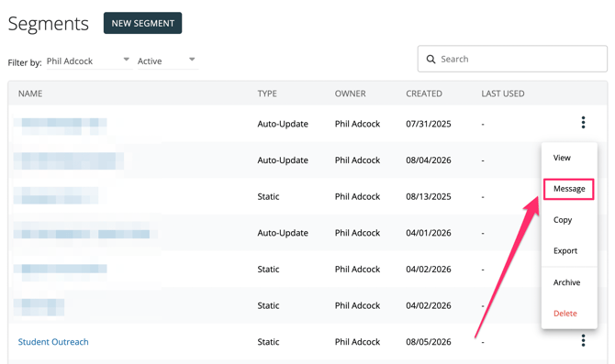Image resolution: width=615 pixels, height=364 pixels.
Task: Sort by the OWNER column header
Action: pyautogui.click(x=350, y=94)
